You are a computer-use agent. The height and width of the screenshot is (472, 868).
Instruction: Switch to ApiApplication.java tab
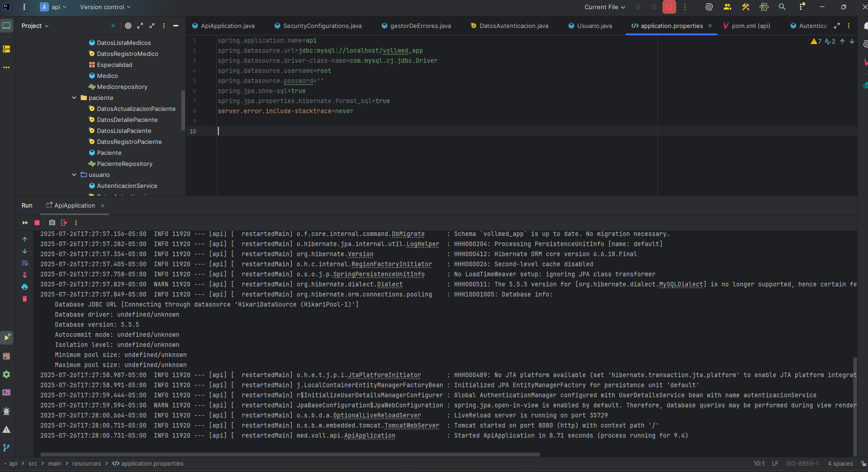(223, 26)
